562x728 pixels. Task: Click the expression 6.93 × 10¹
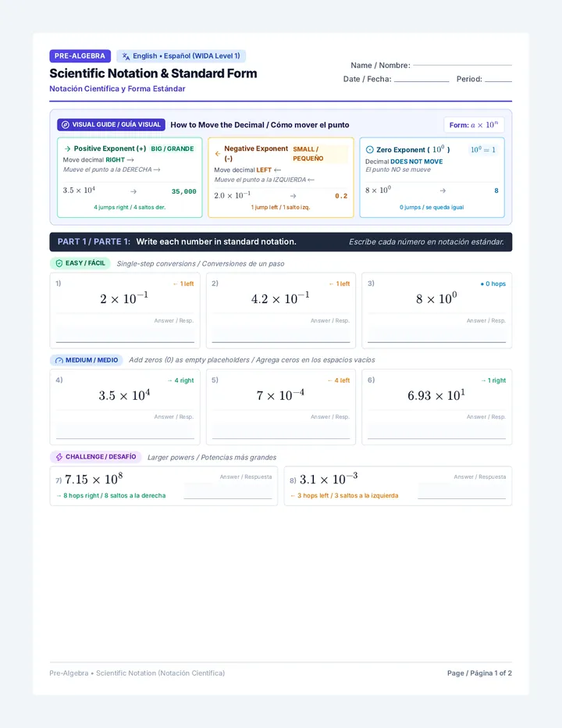(436, 394)
